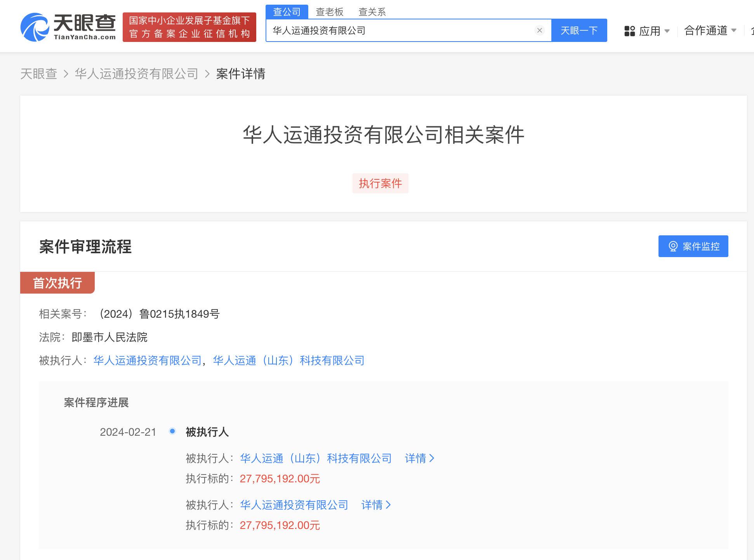Select the 查公司 tab
754x560 pixels.
click(x=287, y=12)
